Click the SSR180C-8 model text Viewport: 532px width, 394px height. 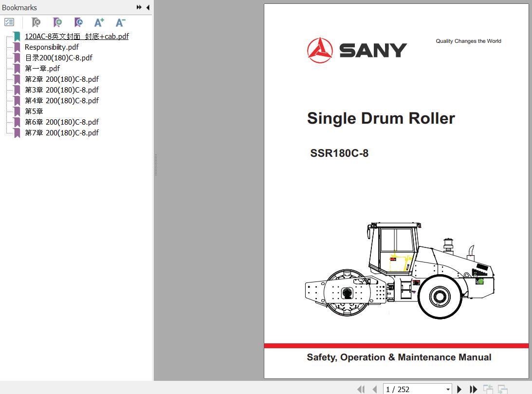pyautogui.click(x=339, y=153)
